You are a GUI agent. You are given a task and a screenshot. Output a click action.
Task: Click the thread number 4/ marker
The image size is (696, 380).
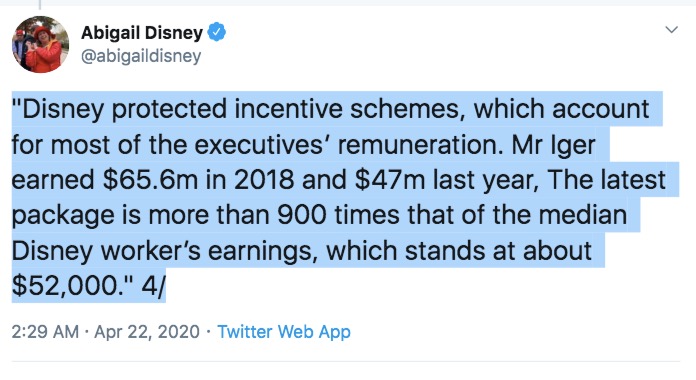[x=153, y=286]
